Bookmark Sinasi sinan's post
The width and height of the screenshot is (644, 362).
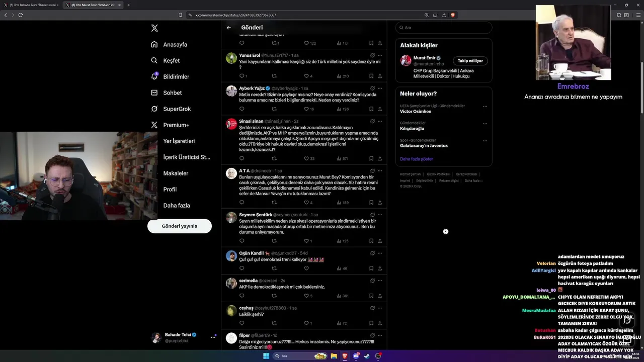371,158
